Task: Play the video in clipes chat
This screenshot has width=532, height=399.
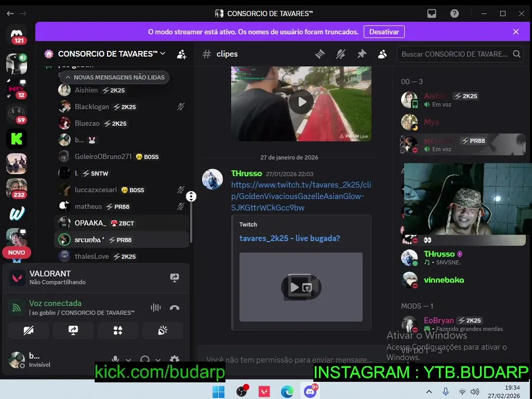Action: pos(301,102)
